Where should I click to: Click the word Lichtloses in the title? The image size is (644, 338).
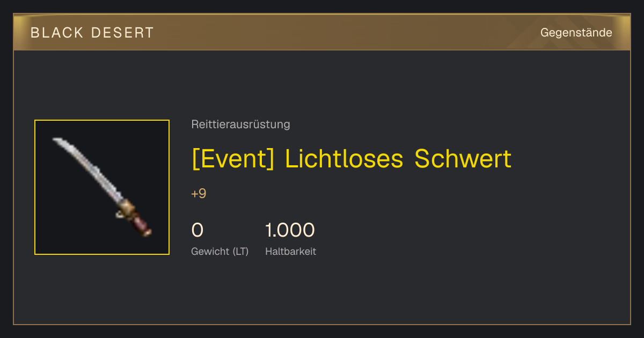point(344,159)
